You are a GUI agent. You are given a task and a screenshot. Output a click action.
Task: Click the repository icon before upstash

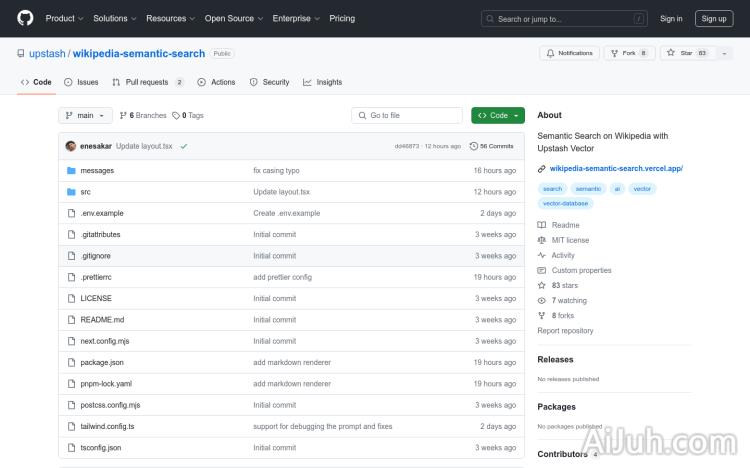[21, 54]
